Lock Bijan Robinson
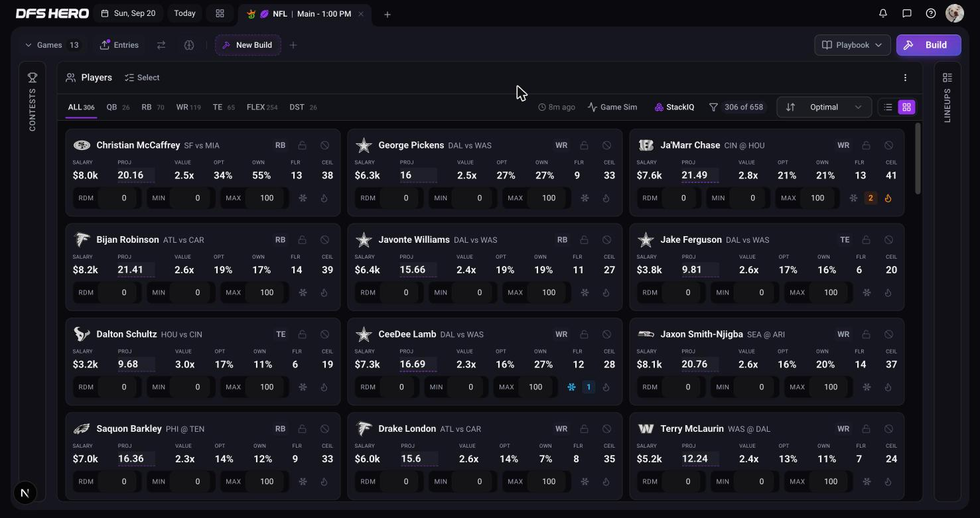 303,240
